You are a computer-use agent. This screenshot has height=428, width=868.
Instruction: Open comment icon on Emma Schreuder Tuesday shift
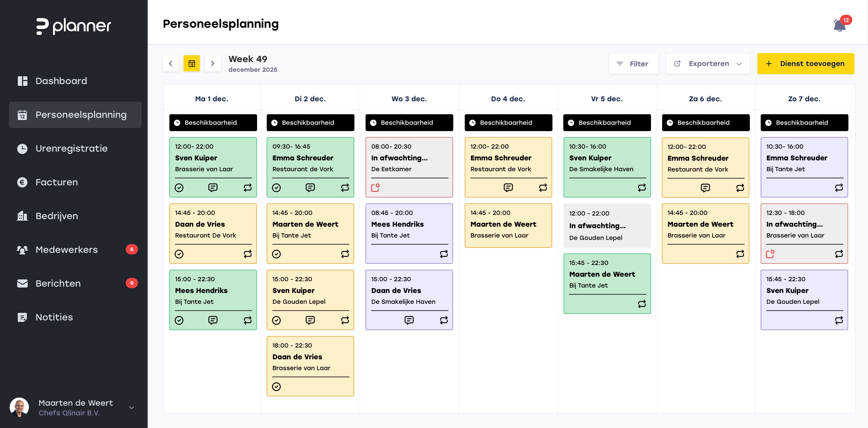point(310,188)
